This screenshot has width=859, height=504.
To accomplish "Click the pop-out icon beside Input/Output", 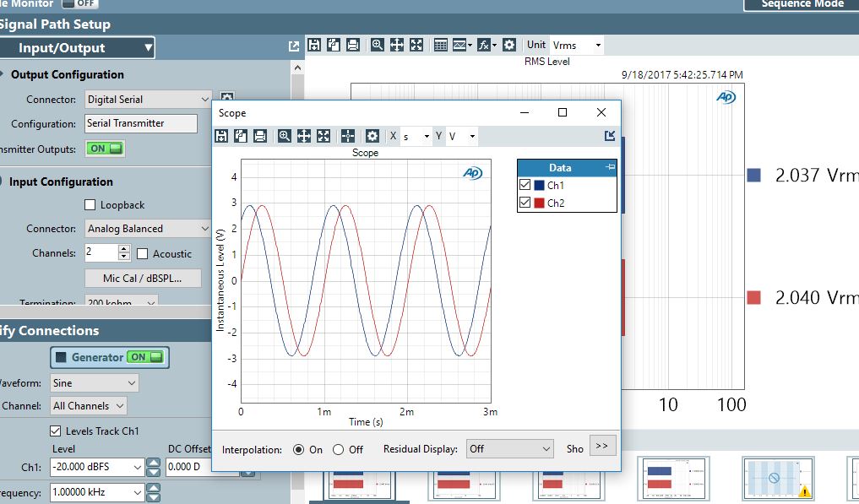I will 294,46.
